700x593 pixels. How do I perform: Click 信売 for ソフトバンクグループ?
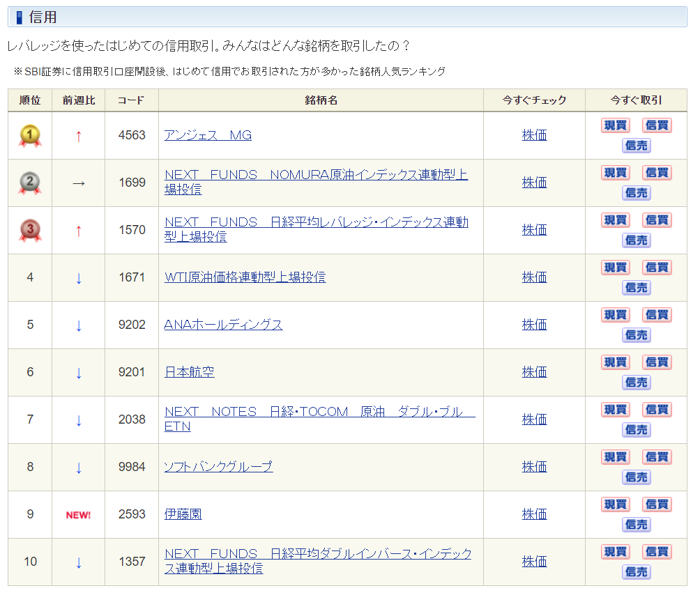(636, 477)
